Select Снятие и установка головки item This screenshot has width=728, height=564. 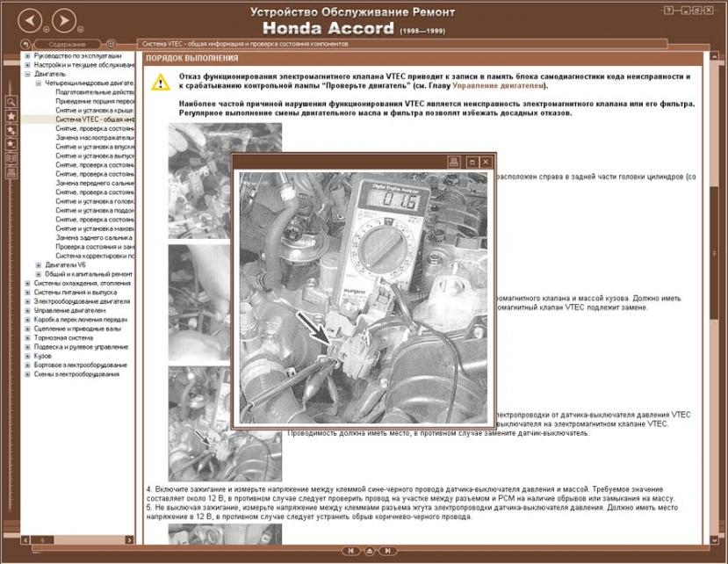click(95, 201)
